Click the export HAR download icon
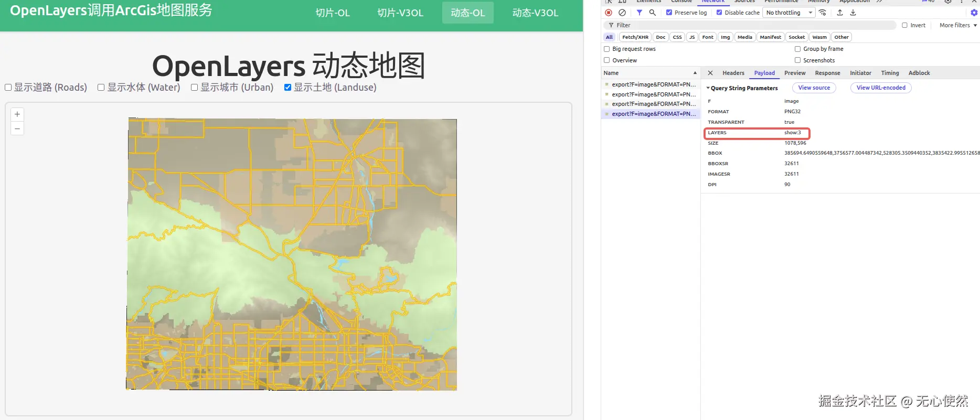 [853, 13]
